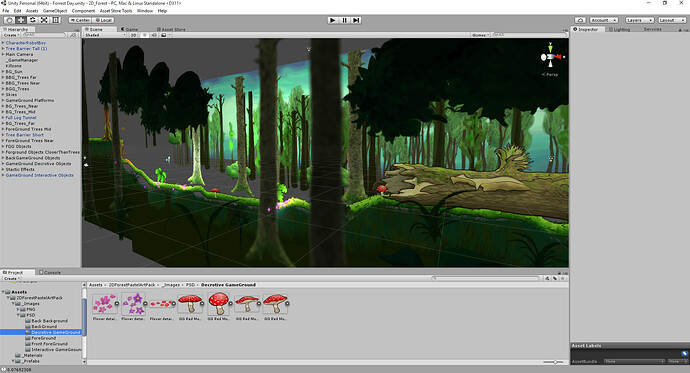Screen dimensions: 690x373
Task: Toggle scene lighting button
Action: 144,35
